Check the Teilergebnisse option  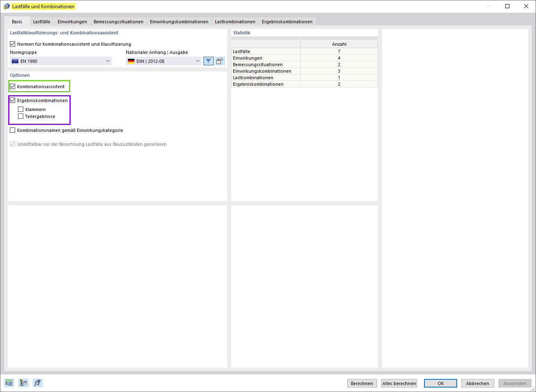(20, 116)
